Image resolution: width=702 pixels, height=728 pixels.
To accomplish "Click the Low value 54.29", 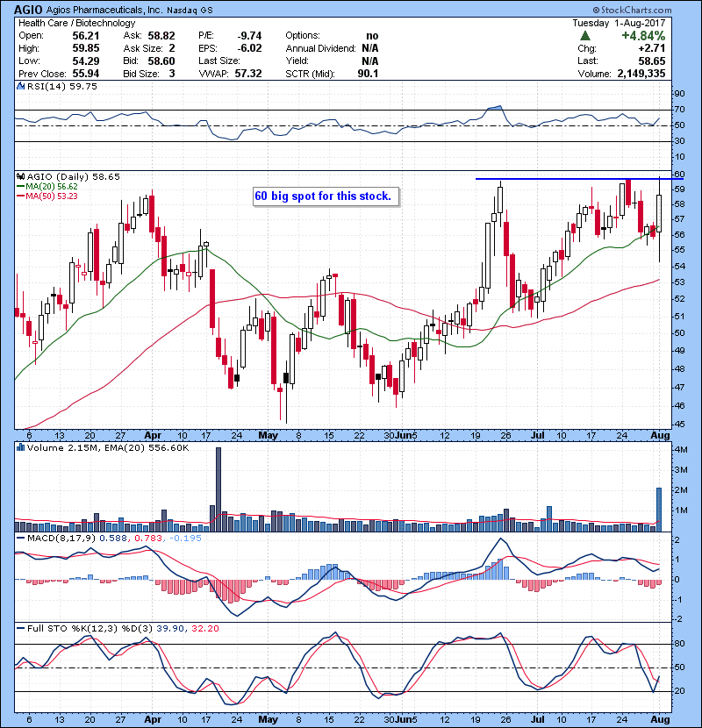I will pos(85,61).
